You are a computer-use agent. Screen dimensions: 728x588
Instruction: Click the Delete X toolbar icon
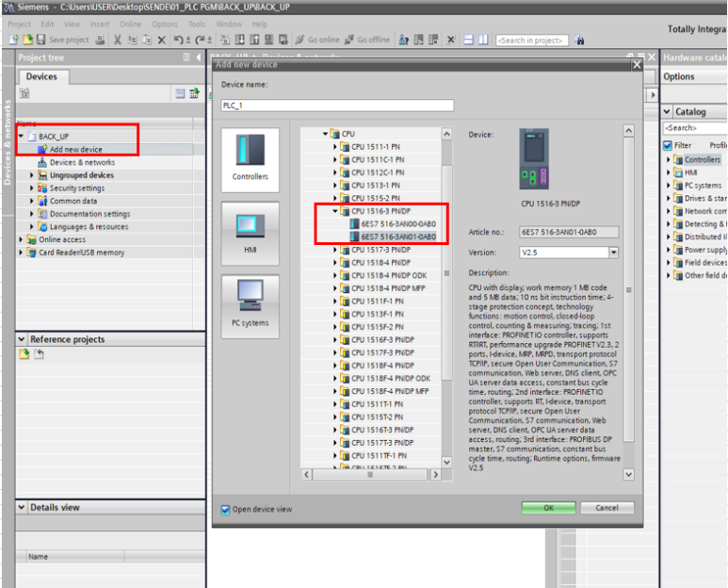[162, 40]
